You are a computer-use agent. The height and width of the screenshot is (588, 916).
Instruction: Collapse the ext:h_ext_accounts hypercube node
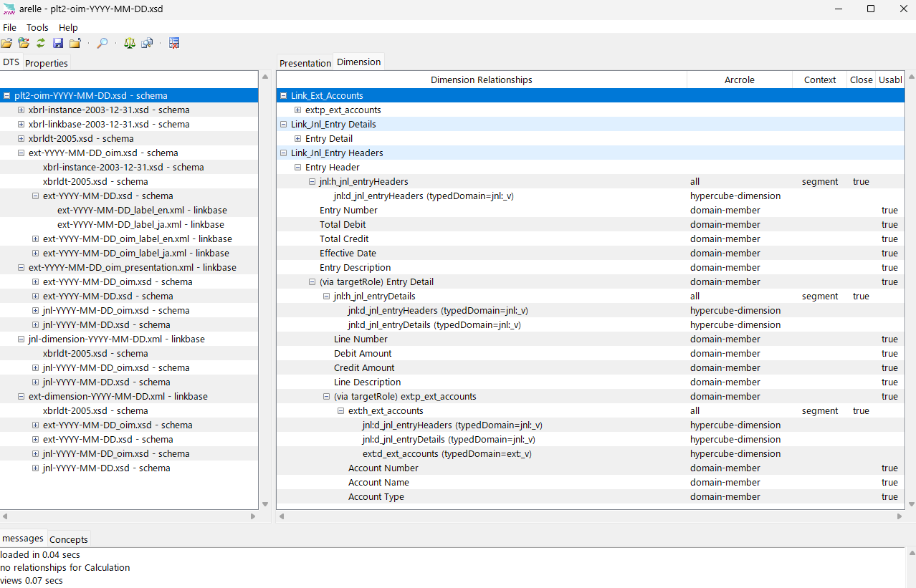341,410
